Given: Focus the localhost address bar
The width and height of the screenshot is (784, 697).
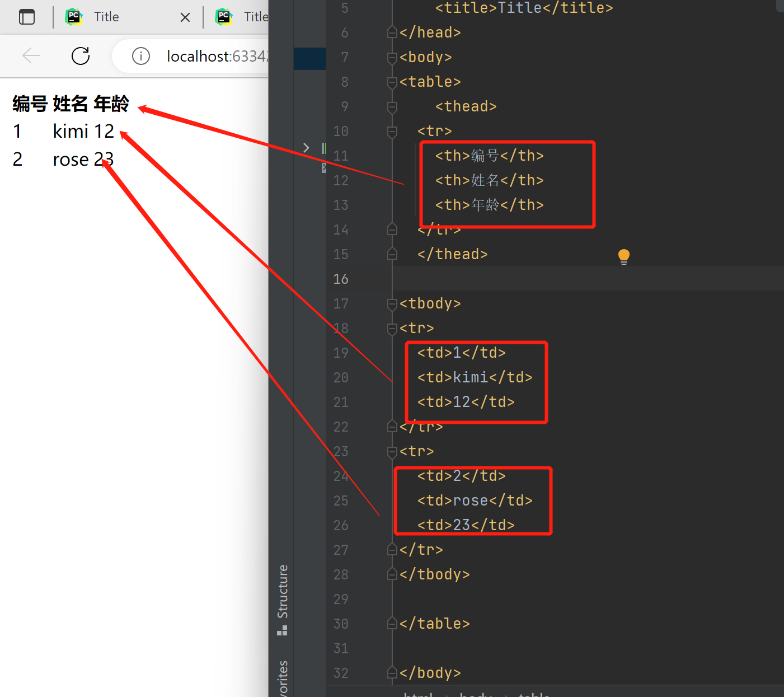Looking at the screenshot, I should [217, 56].
